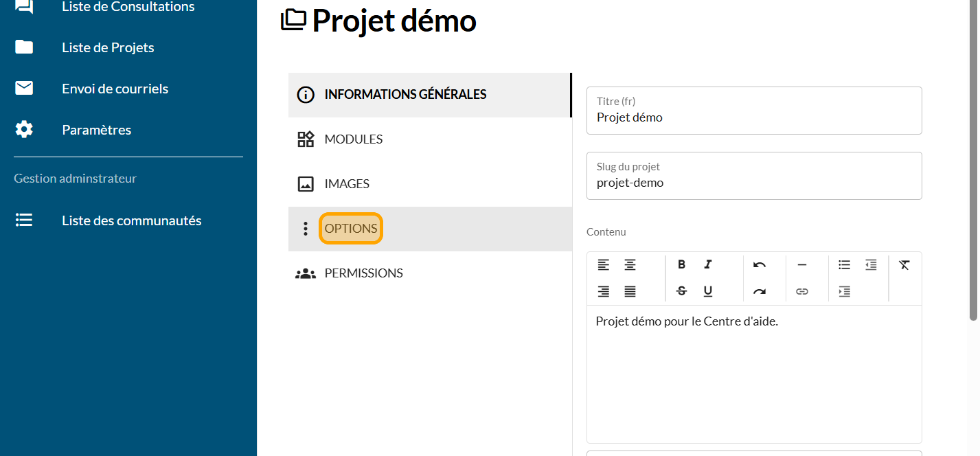This screenshot has width=980, height=456.
Task: Apply italic formatting to content
Action: 708,265
